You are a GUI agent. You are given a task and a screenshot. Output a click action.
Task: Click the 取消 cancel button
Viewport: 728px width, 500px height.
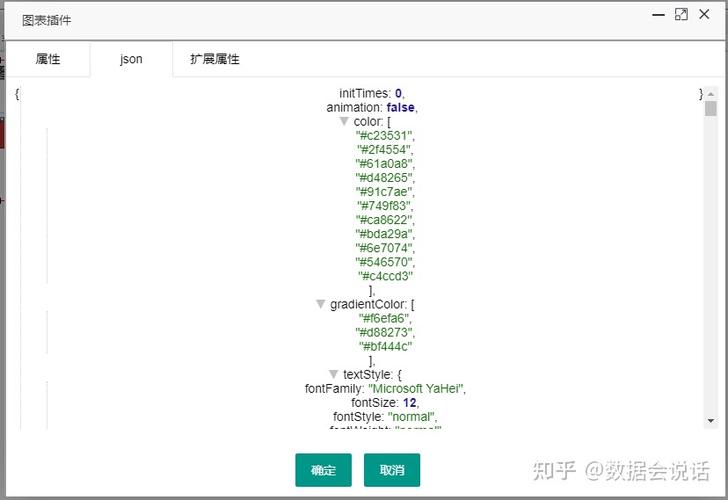[392, 470]
